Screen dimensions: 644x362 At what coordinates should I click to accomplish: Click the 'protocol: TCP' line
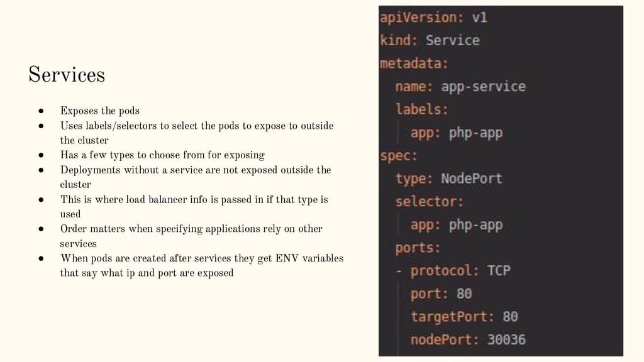pyautogui.click(x=460, y=271)
